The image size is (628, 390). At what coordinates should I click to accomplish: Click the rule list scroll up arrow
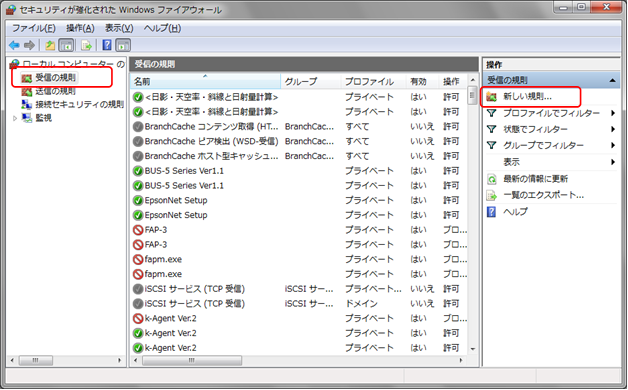pos(473,80)
